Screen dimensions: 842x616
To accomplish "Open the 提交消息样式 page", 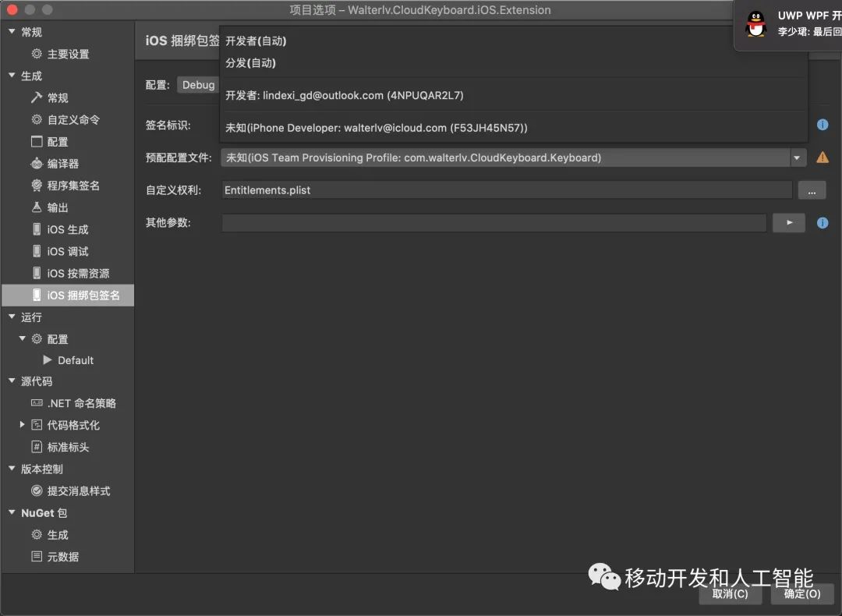I will (79, 491).
